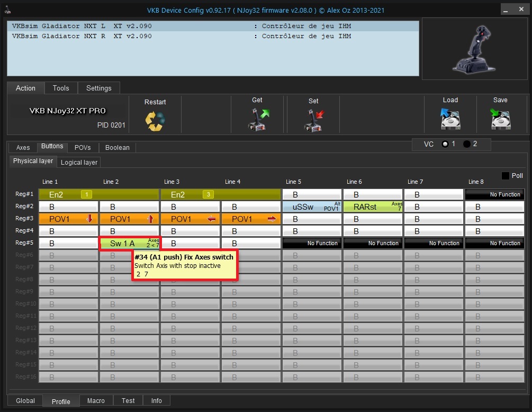Screen dimensions: 532x412
Task: Click B cell at Reg#4 Line 4
Action: coord(251,231)
